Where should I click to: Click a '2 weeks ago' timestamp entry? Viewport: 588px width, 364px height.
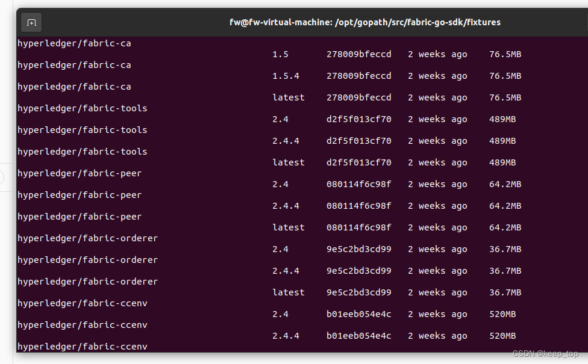click(437, 54)
